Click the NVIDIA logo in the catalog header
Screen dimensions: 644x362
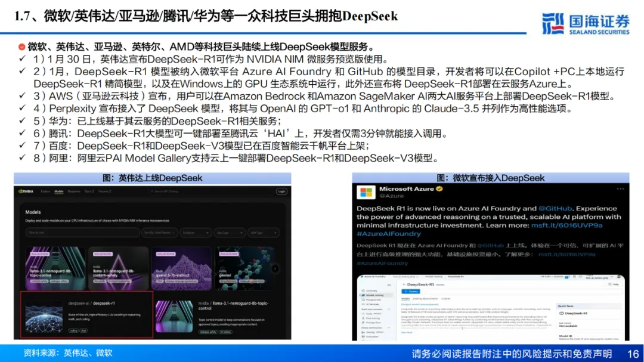tap(26, 191)
